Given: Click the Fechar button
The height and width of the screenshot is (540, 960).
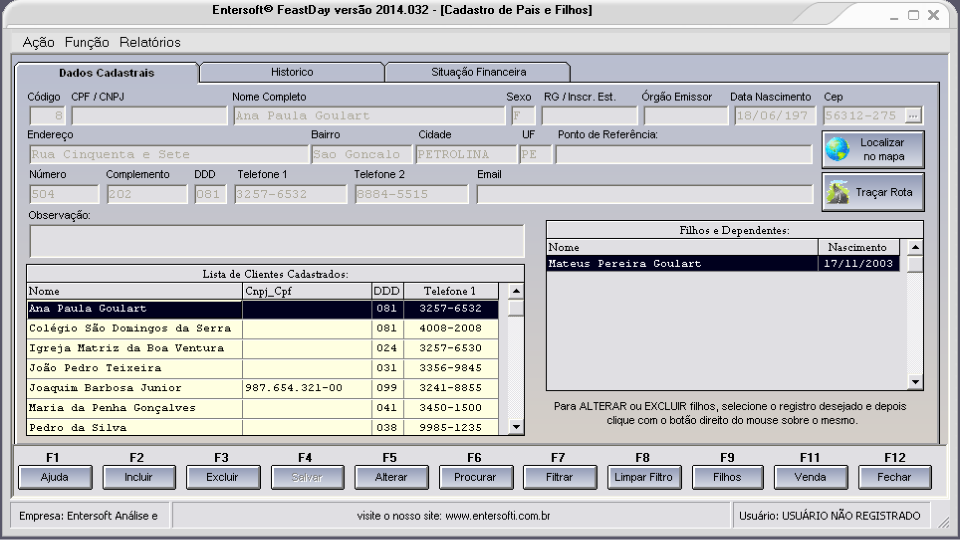Looking at the screenshot, I should click(x=894, y=478).
